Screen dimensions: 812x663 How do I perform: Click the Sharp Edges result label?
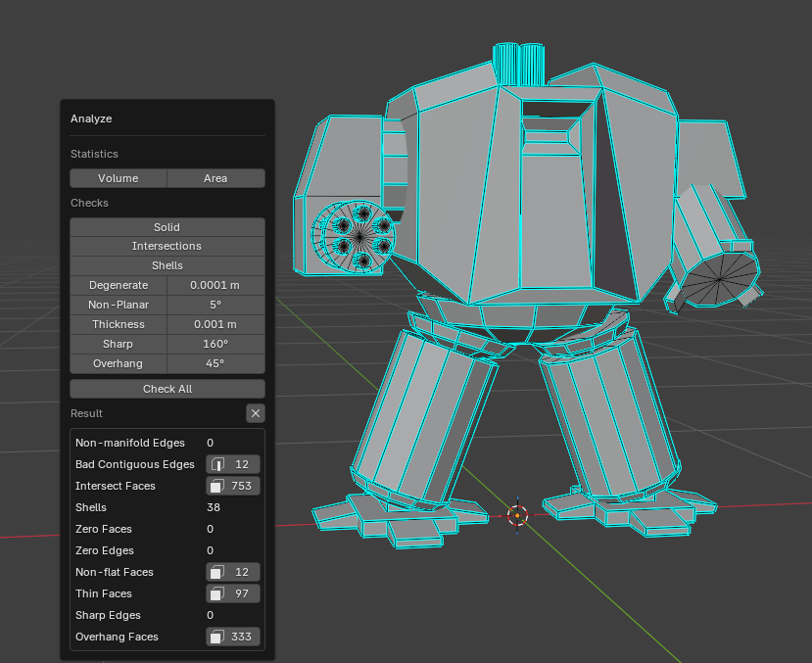pos(108,615)
